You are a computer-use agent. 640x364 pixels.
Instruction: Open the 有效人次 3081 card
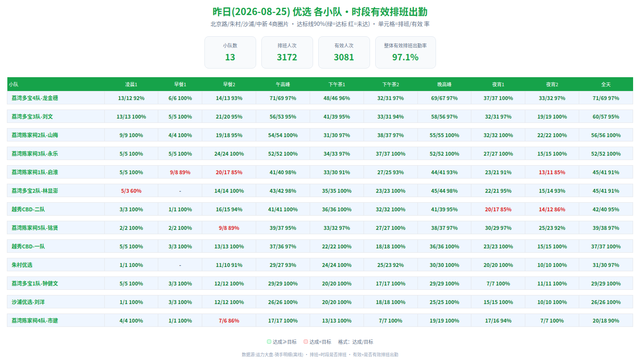pyautogui.click(x=344, y=52)
